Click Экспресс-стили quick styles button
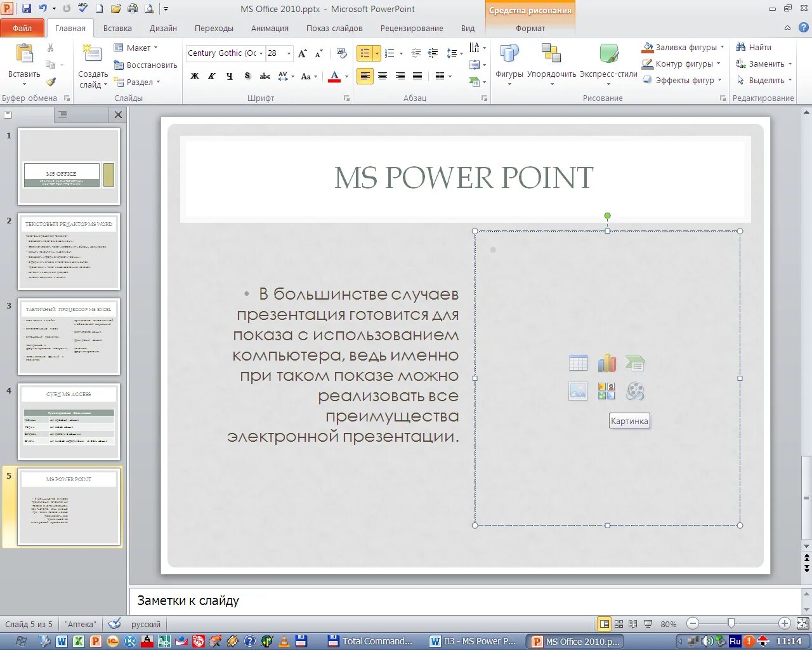The width and height of the screenshot is (812, 650). point(608,63)
